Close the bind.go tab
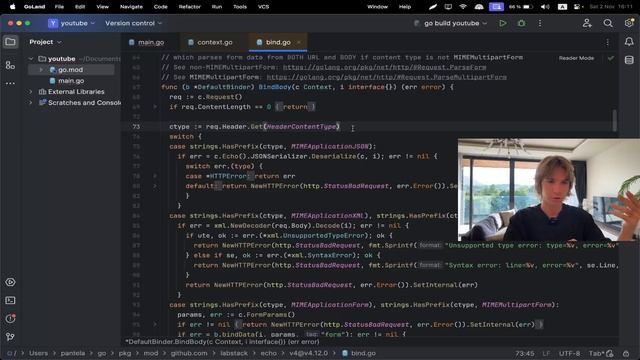This screenshot has width=640, height=360. 299,42
